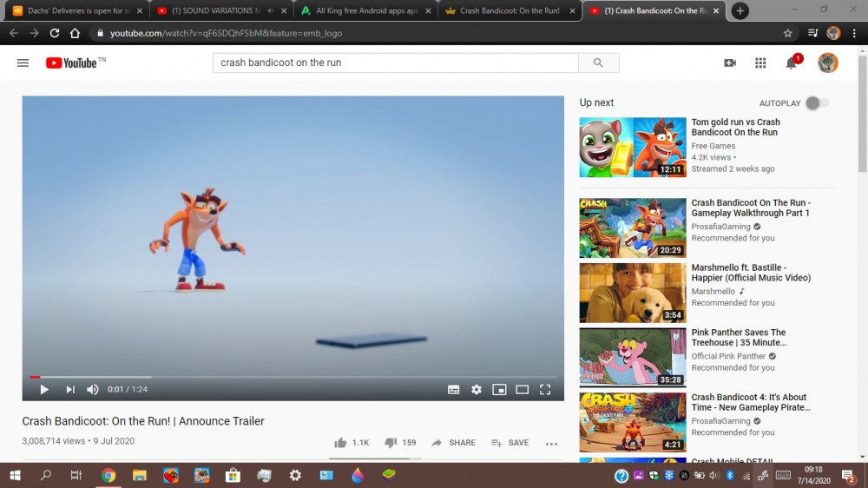Open the Chrome three-dot menu
Screen dimensions: 868x488
854,33
